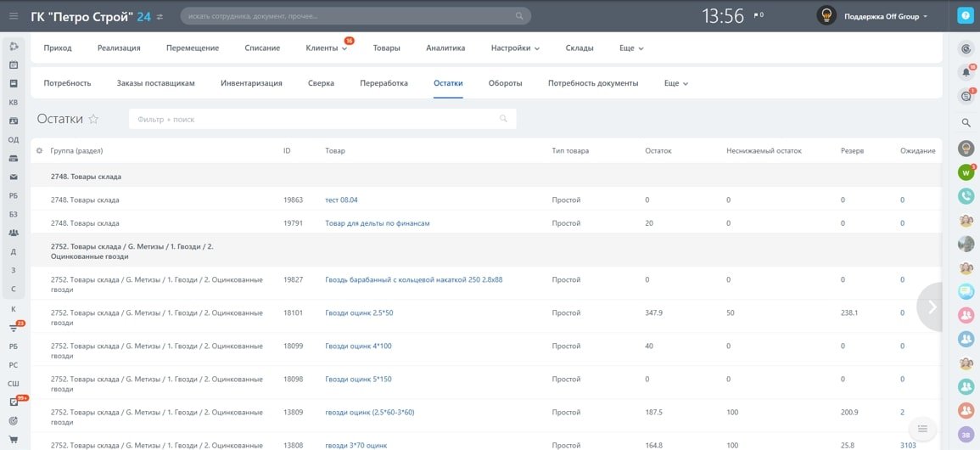Screen dimensions: 980x450
Task: Click the green W chat avatar
Action: pyautogui.click(x=966, y=172)
